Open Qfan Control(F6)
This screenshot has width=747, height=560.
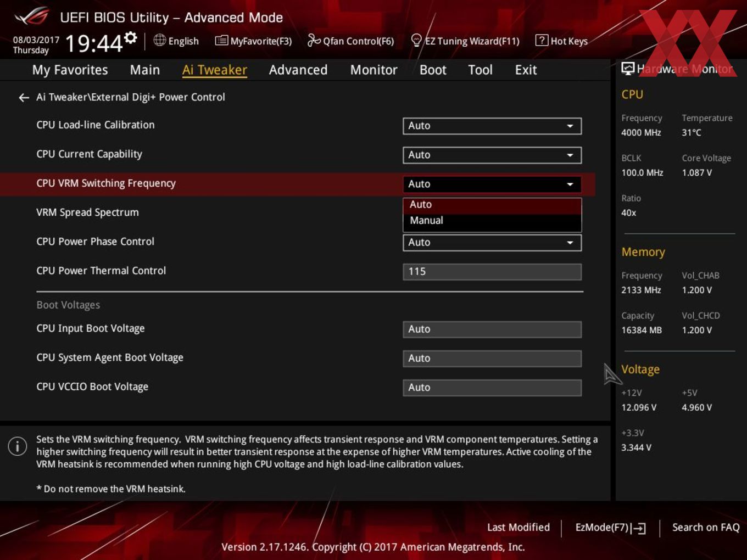coord(350,41)
